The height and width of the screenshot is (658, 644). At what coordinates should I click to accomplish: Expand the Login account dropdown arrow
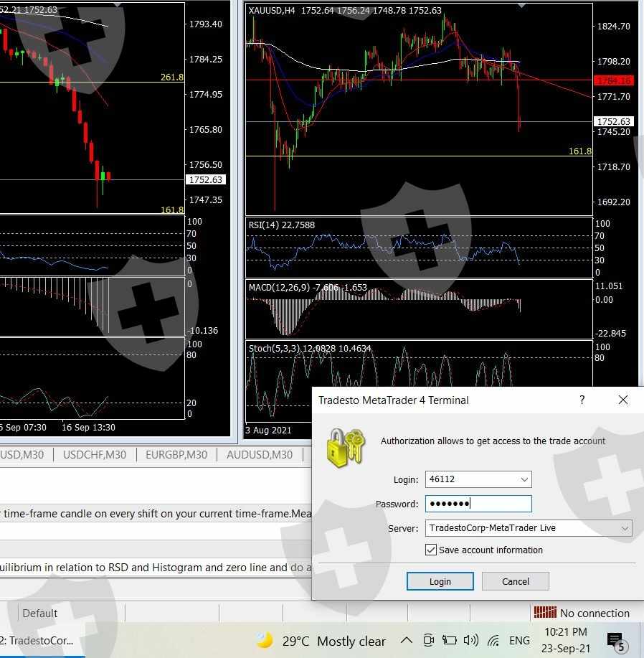point(524,479)
